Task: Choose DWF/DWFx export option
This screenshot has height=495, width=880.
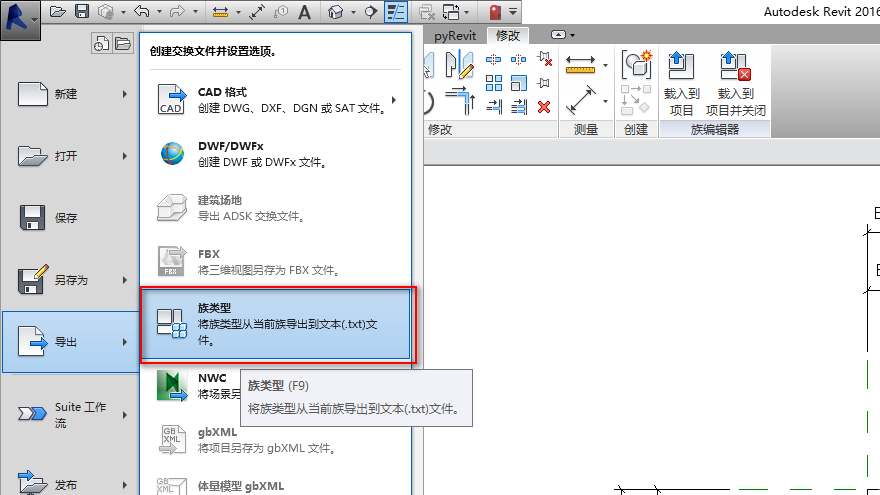Action: pos(276,154)
